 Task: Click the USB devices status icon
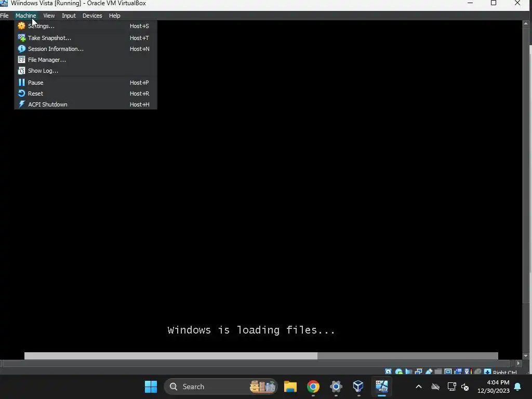[429, 371]
